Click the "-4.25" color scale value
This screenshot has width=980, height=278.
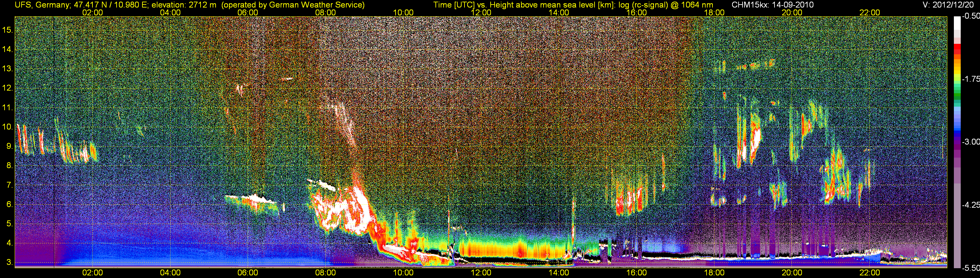pos(971,205)
